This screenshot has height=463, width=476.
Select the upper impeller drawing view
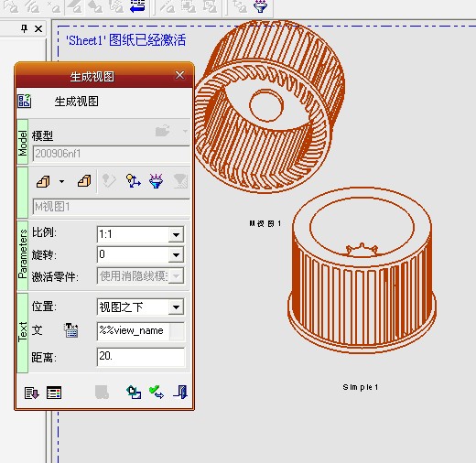[270, 107]
